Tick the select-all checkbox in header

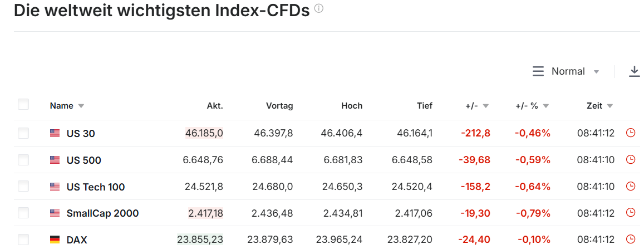23,104
